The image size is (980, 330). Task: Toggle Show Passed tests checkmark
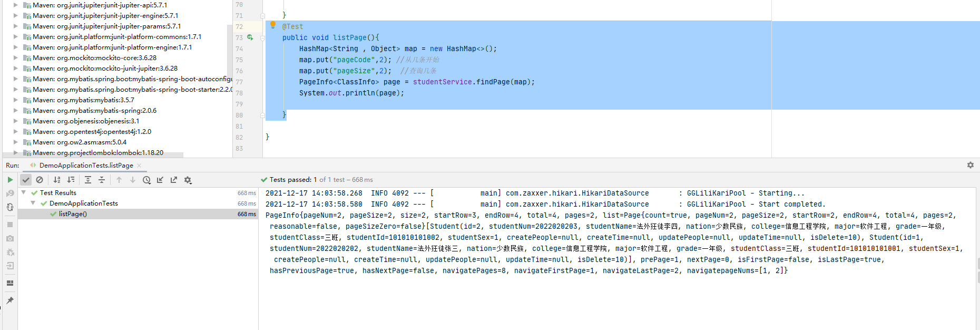pyautogui.click(x=26, y=180)
